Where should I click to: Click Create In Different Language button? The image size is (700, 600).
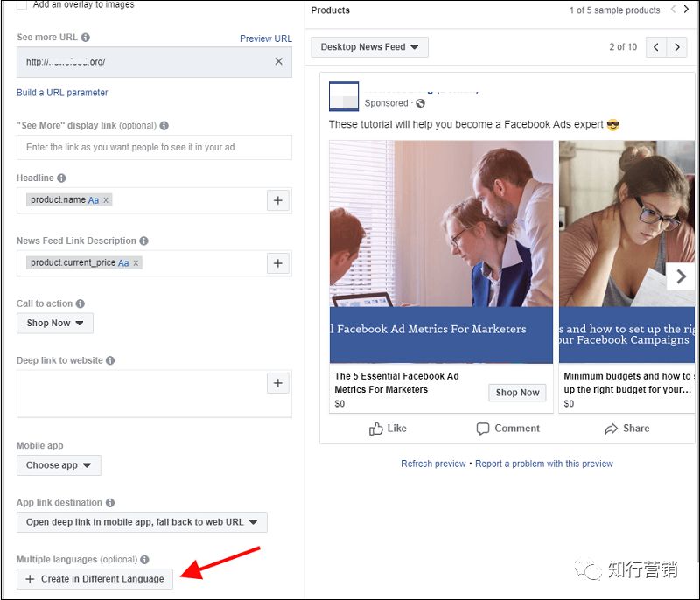[94, 579]
